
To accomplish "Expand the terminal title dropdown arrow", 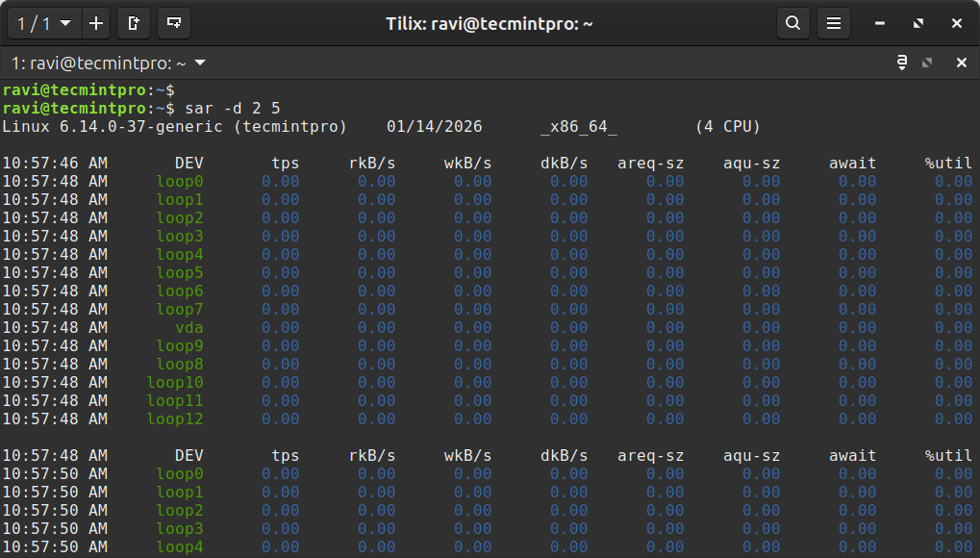I will (200, 63).
